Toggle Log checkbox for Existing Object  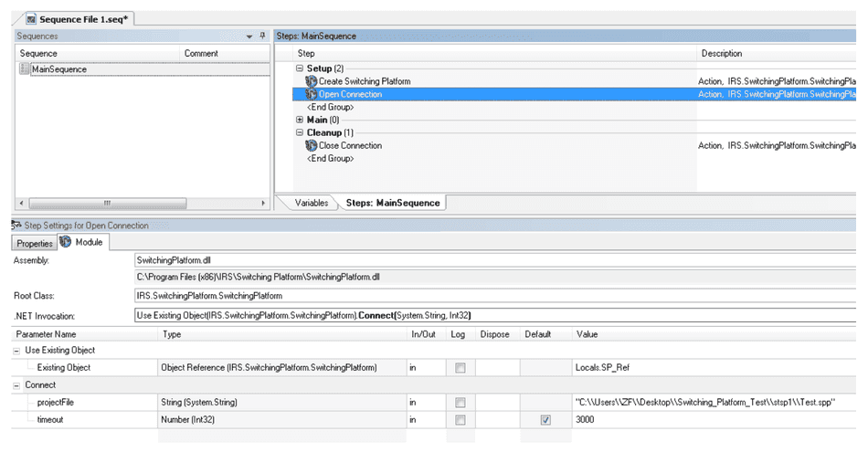pos(460,368)
